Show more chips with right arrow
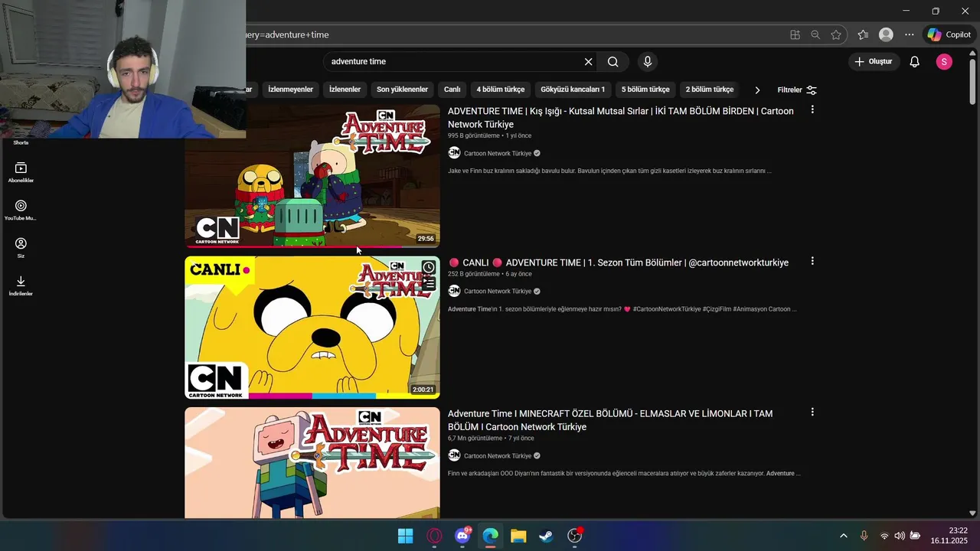Viewport: 980px width, 551px height. 757,90
